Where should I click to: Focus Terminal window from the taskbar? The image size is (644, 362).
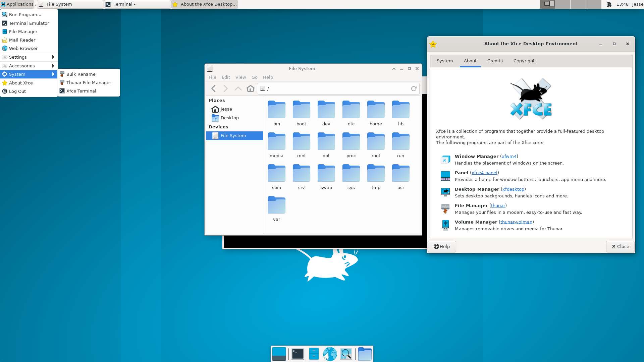pyautogui.click(x=138, y=4)
